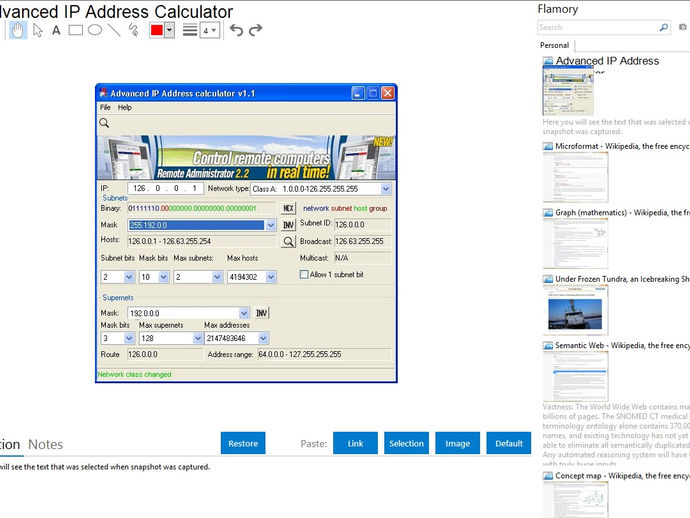The height and width of the screenshot is (518, 690).
Task: Click the Broadcast field 126.63.255.255
Action: coord(362,241)
